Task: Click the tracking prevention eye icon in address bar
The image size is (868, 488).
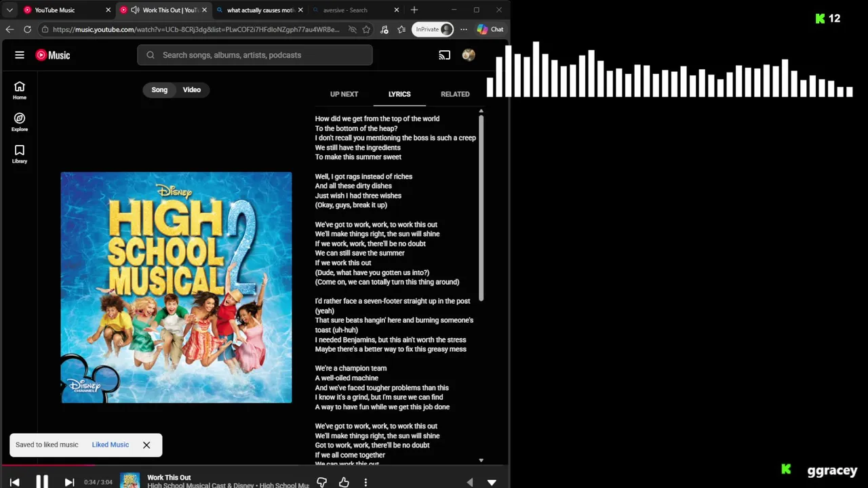Action: (352, 29)
